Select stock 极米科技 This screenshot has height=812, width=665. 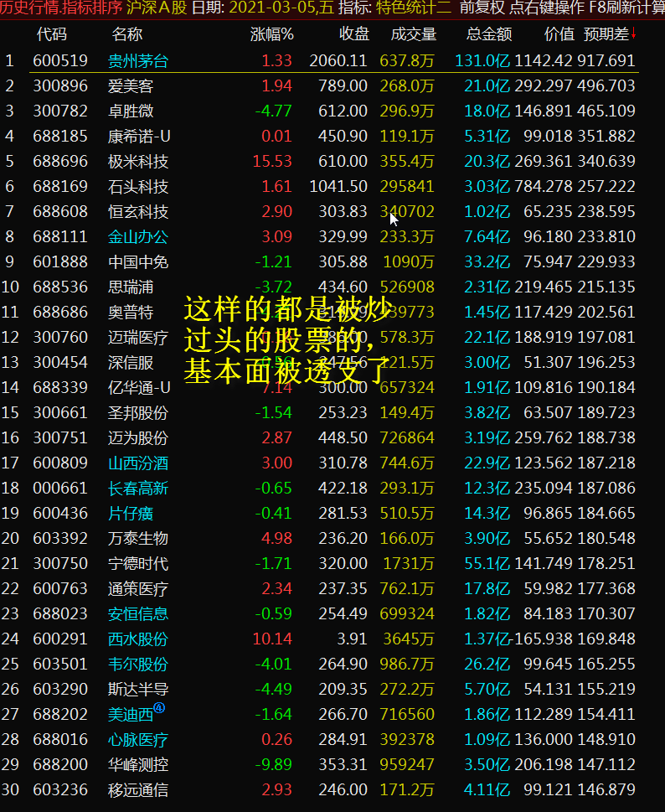138,161
